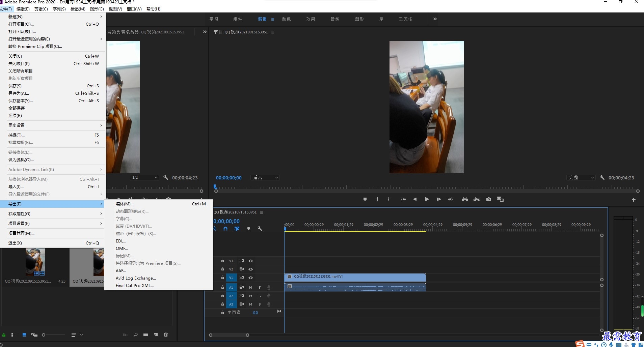Delete selected project item trash
Screen dimensions: 644x347
(x=166, y=335)
